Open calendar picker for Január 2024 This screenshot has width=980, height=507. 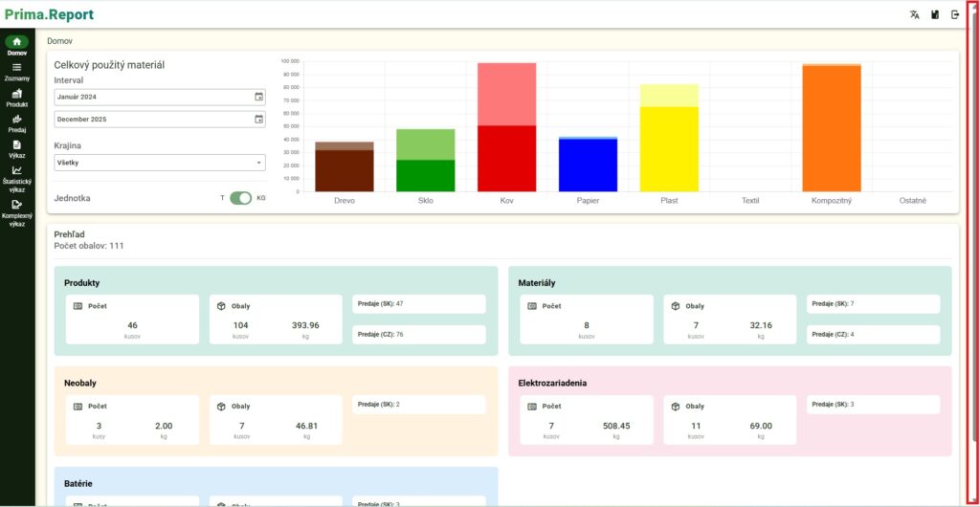tap(258, 97)
